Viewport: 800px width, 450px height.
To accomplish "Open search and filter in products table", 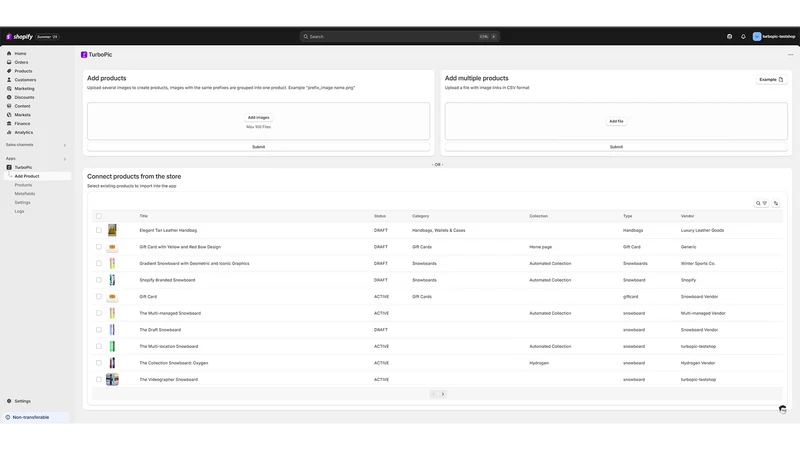I will (x=761, y=203).
